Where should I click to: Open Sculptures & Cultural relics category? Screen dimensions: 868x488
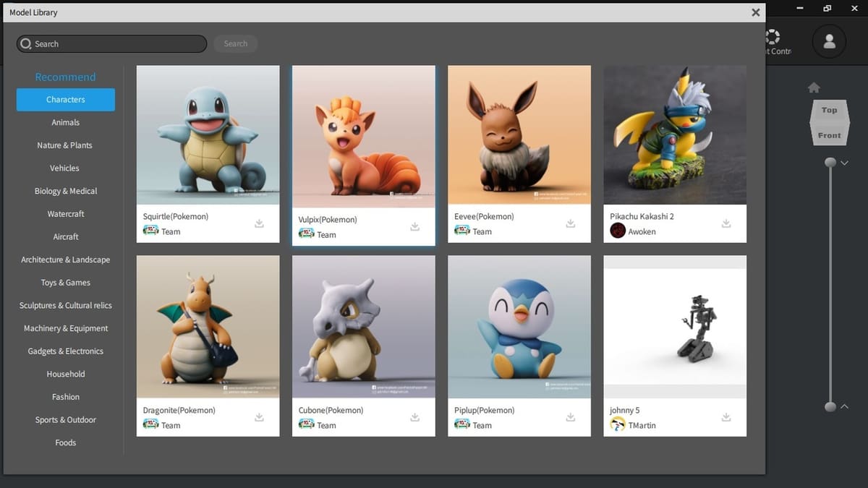click(x=66, y=305)
